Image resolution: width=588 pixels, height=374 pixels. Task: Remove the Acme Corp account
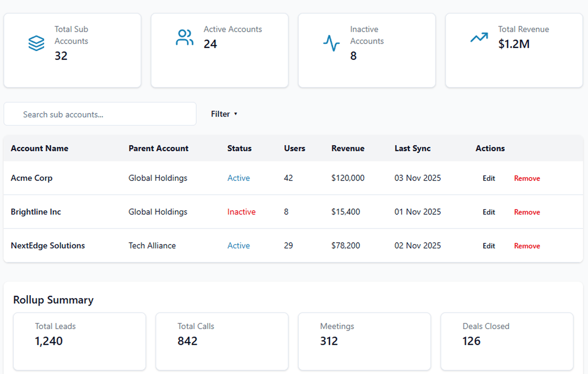527,178
